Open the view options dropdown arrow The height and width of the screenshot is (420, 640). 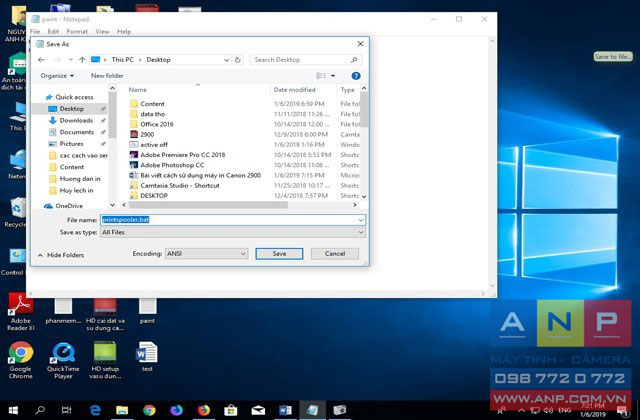pyautogui.click(x=333, y=76)
